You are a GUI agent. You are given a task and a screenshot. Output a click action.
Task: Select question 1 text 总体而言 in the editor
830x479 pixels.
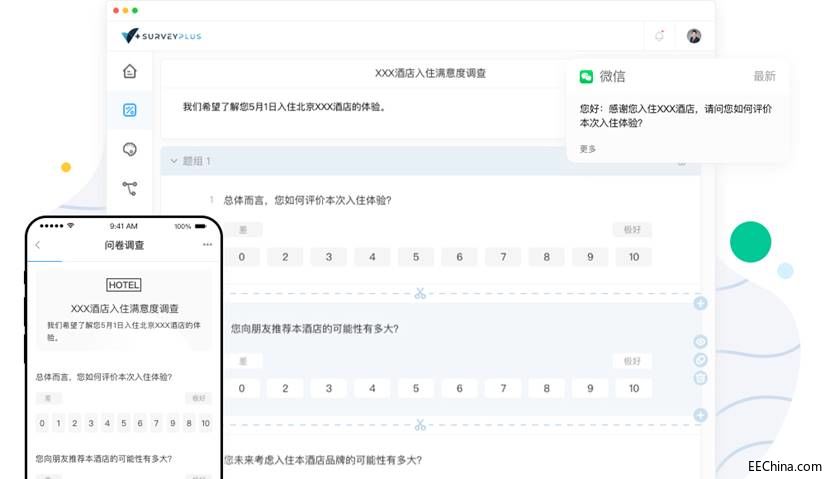click(308, 200)
